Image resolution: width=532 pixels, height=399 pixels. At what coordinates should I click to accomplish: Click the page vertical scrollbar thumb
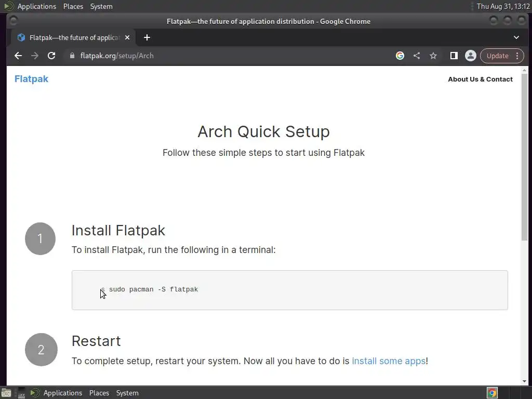(525, 157)
